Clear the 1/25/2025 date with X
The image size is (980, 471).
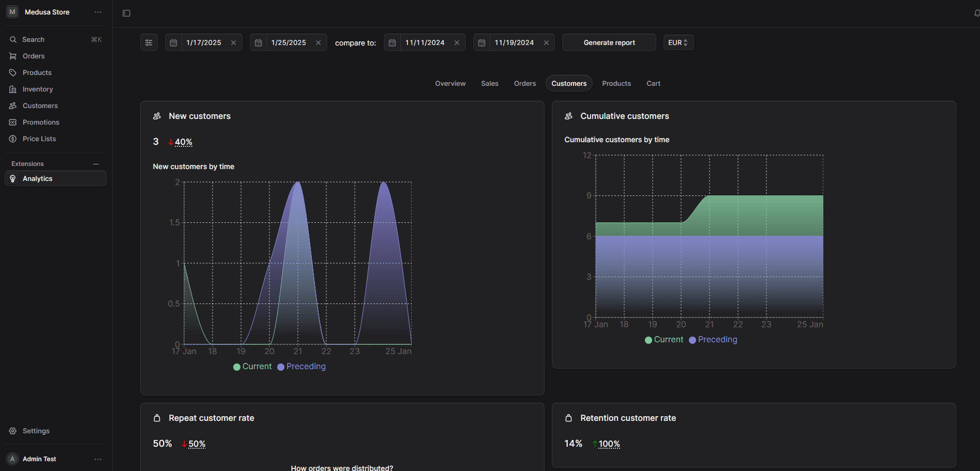tap(318, 43)
